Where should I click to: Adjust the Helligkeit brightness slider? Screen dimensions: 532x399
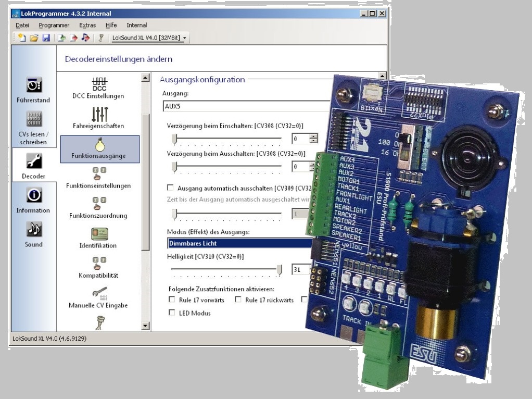pyautogui.click(x=279, y=269)
